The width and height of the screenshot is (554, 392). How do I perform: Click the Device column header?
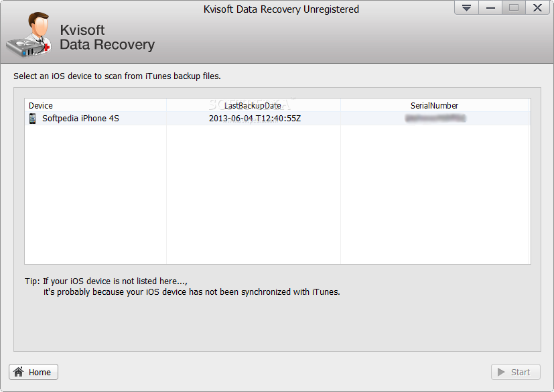(x=95, y=105)
